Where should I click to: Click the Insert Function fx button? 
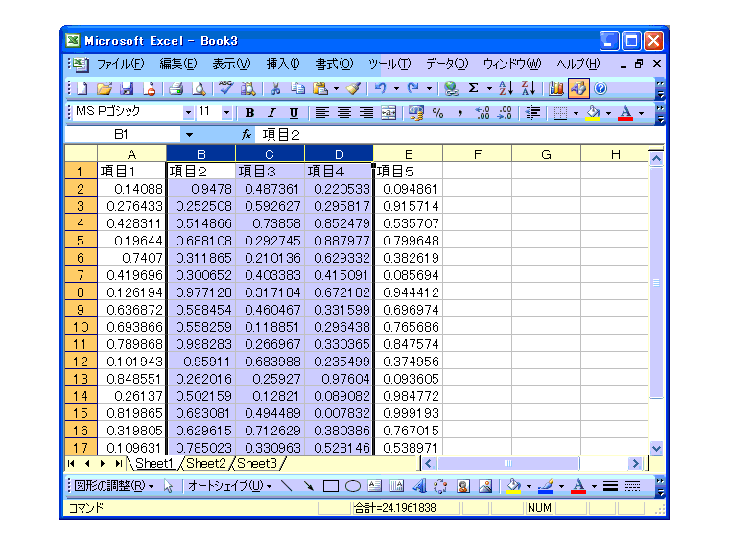pyautogui.click(x=247, y=135)
